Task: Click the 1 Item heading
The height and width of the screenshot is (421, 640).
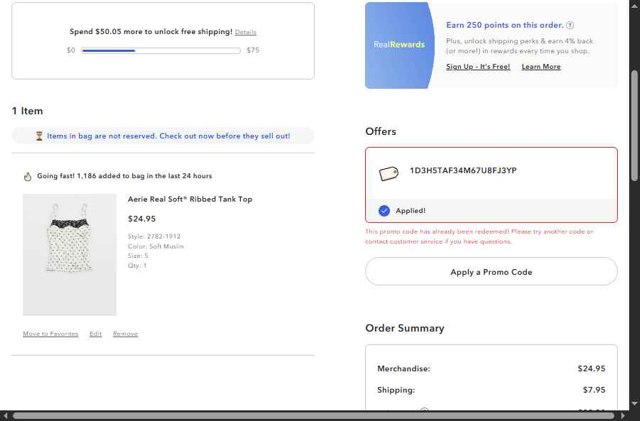Action: pos(27,111)
